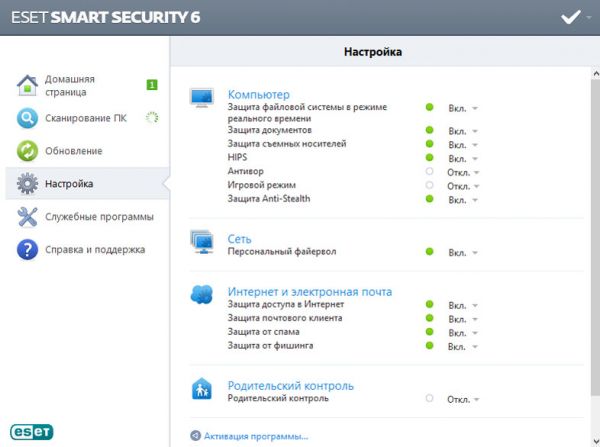Screen dimensions: 600x447
Task: Click the PC scan magnifier icon
Action: (x=28, y=118)
